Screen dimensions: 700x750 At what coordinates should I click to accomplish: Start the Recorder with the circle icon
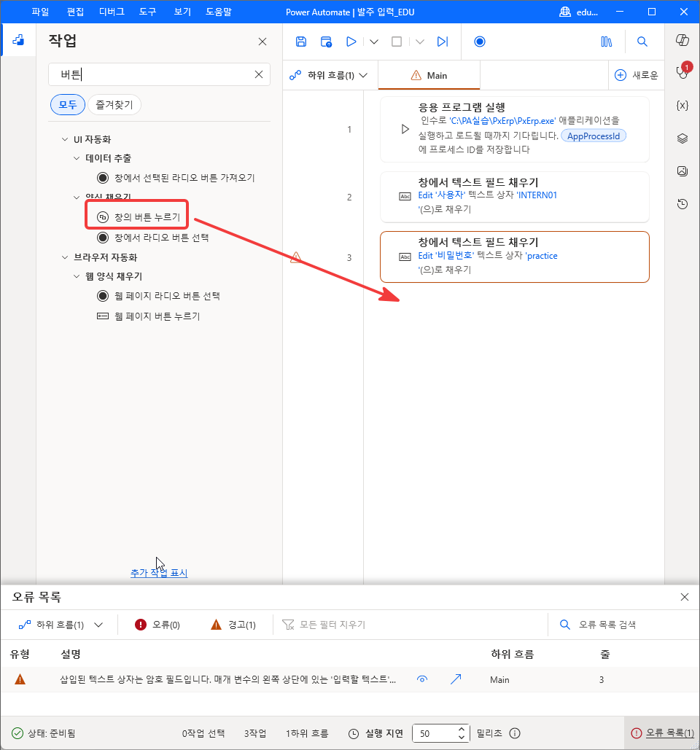479,42
